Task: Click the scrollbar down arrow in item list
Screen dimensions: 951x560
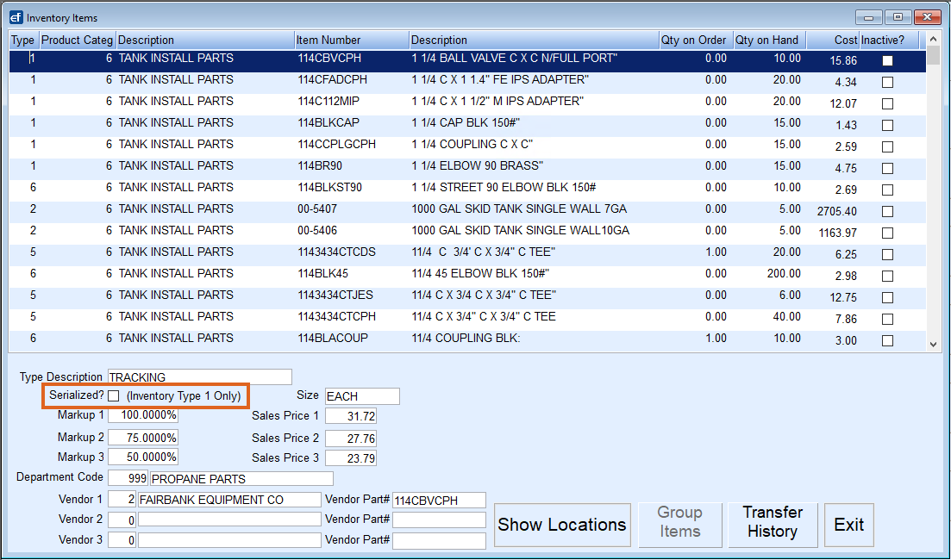Action: pos(933,344)
